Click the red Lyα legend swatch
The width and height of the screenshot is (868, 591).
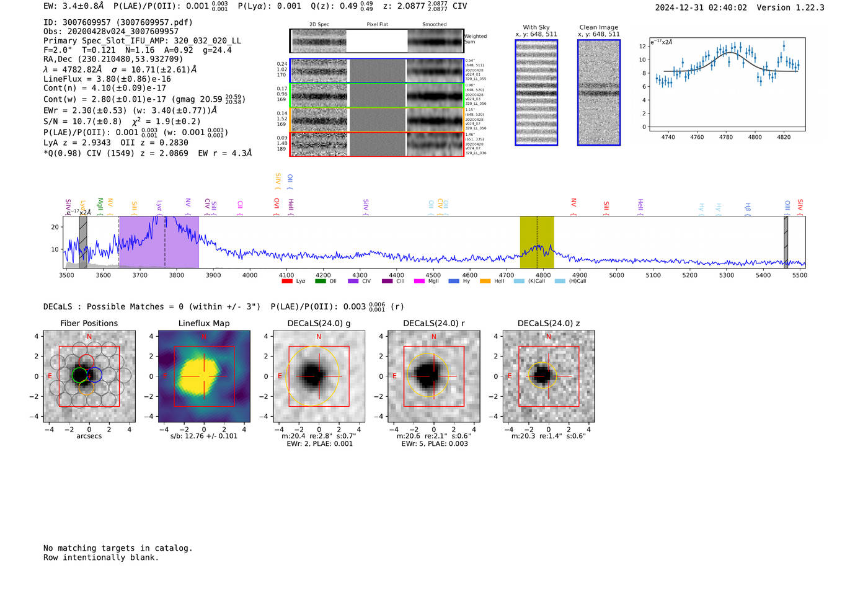287,281
